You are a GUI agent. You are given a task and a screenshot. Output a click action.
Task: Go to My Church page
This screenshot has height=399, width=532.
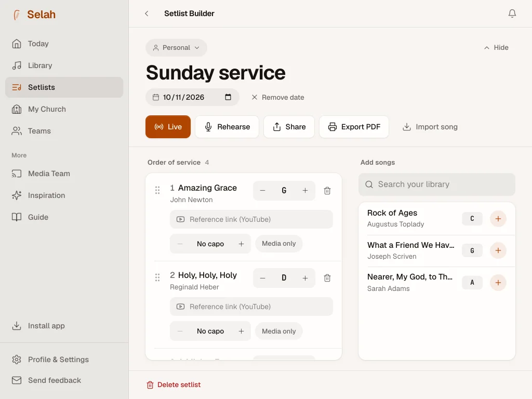(64, 109)
